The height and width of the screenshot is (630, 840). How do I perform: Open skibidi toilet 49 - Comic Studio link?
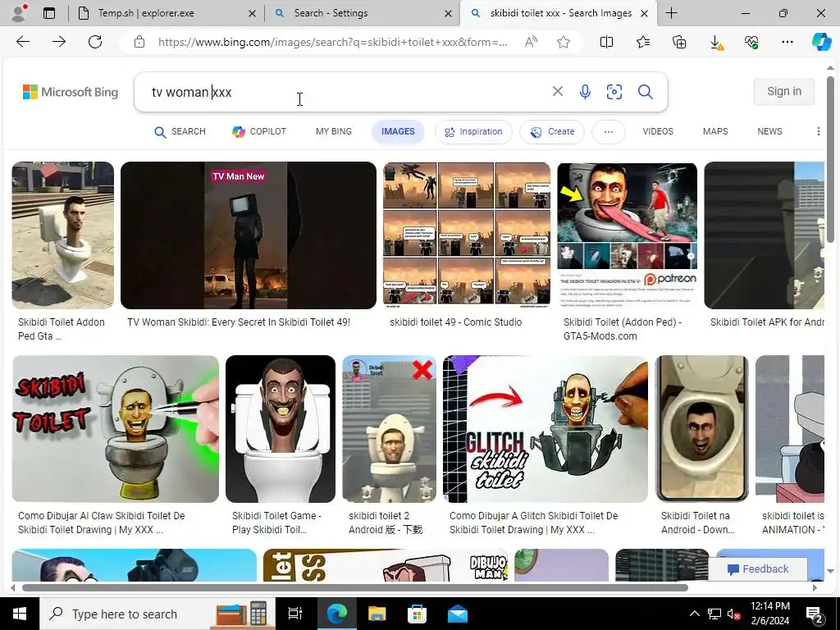pyautogui.click(x=456, y=322)
